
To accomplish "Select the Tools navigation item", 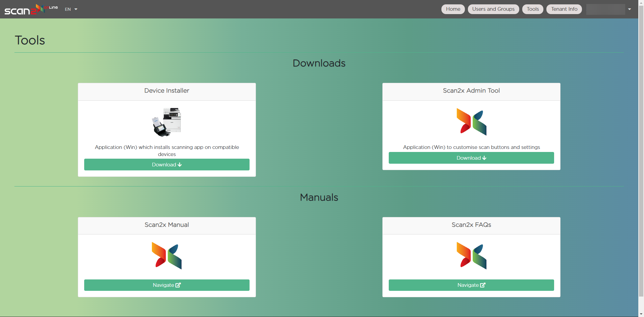I will coord(533,9).
